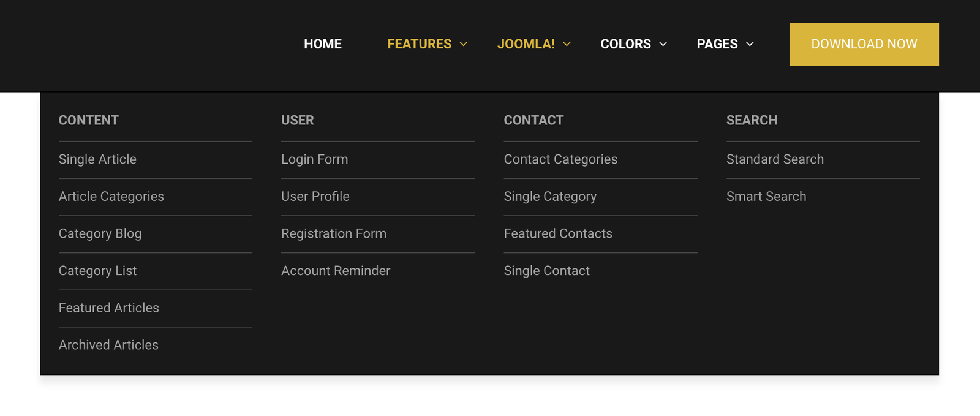
Task: Open the Login Form page
Action: (x=314, y=159)
